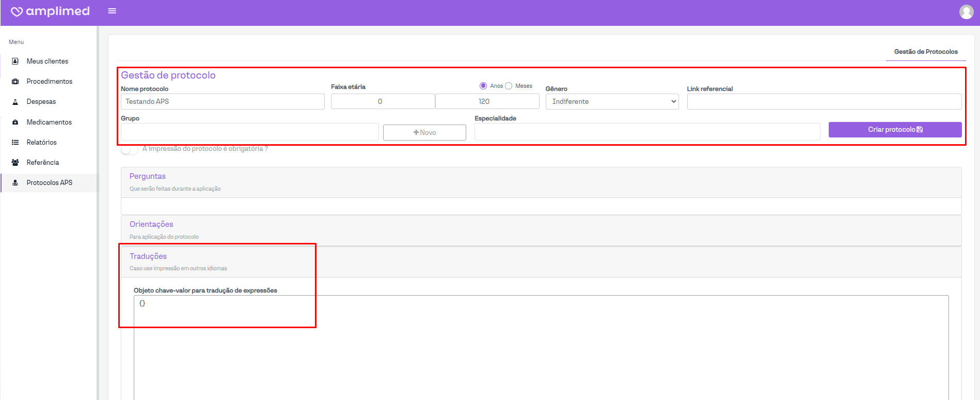Expand the Orientações section
Viewport: 980px width, 400px height.
click(151, 224)
